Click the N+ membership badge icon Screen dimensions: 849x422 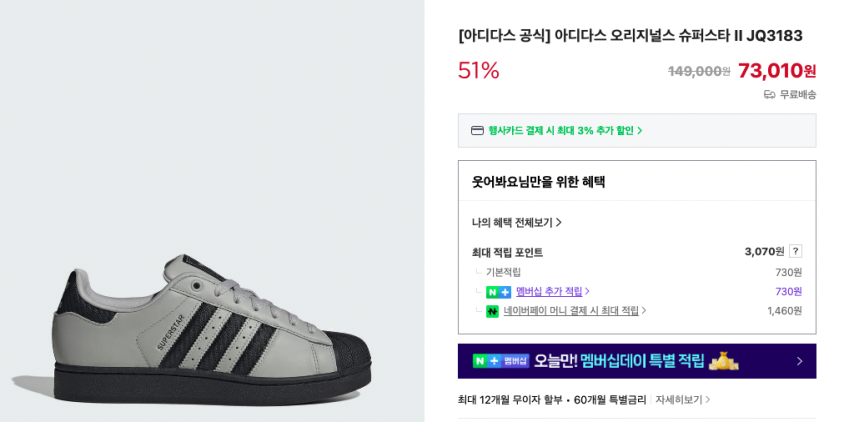(498, 292)
